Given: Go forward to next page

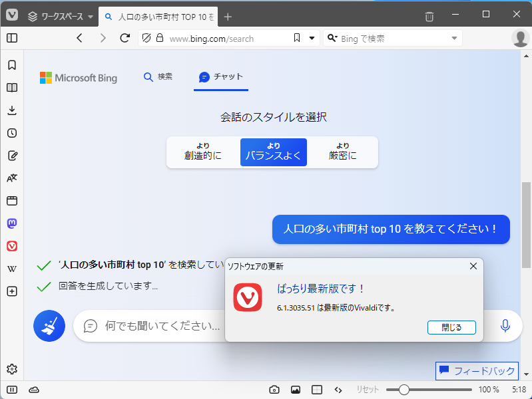Looking at the screenshot, I should pyautogui.click(x=103, y=38).
